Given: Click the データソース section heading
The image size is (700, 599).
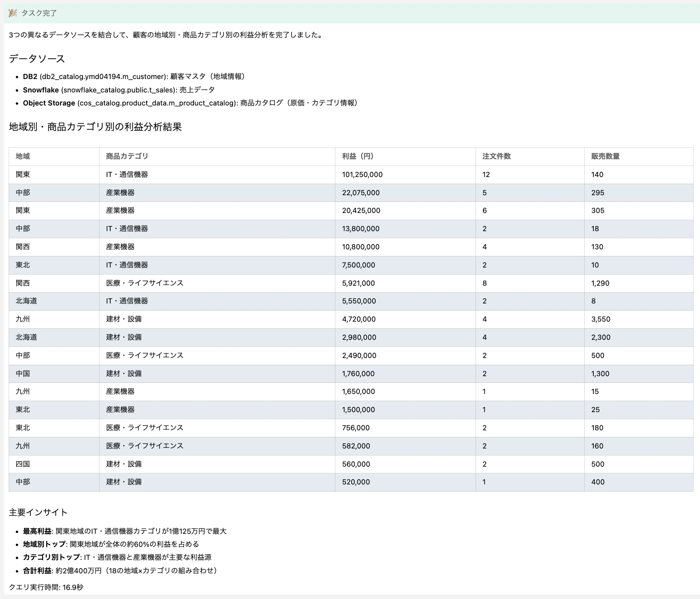Looking at the screenshot, I should point(36,59).
